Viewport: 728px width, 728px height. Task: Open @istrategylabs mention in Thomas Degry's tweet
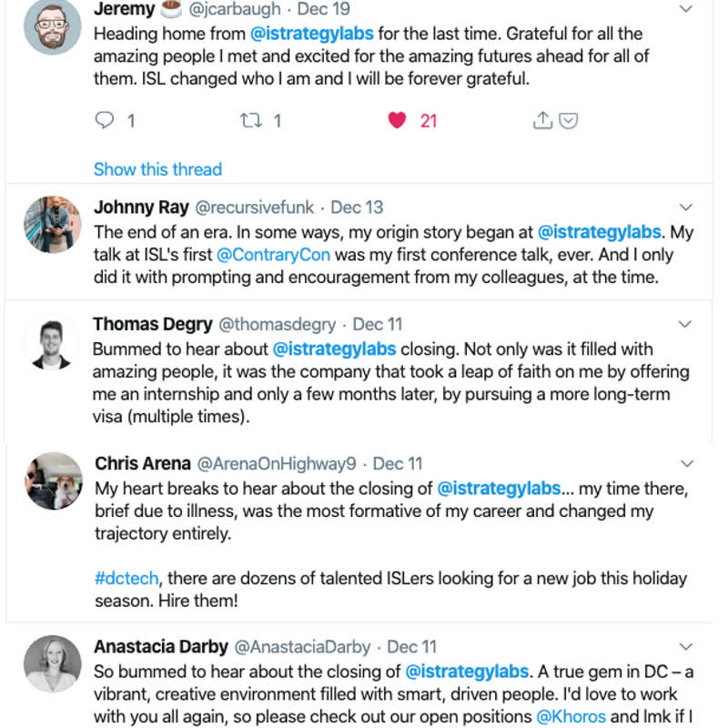pyautogui.click(x=334, y=349)
